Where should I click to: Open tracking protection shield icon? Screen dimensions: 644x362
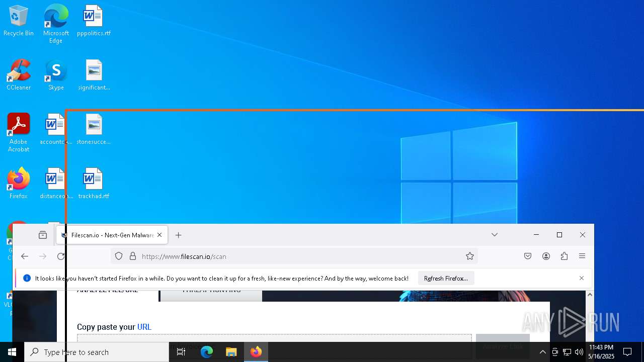[119, 256]
